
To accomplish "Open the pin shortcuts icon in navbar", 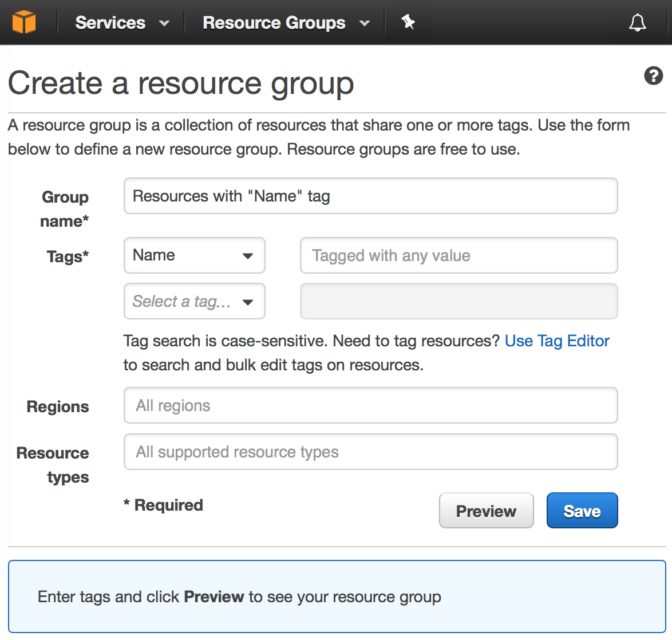I will click(x=408, y=22).
